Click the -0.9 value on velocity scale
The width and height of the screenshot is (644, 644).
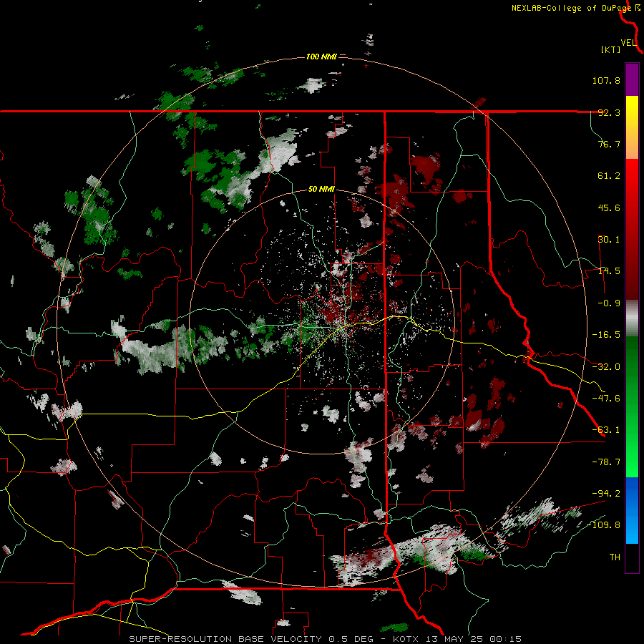pyautogui.click(x=609, y=303)
